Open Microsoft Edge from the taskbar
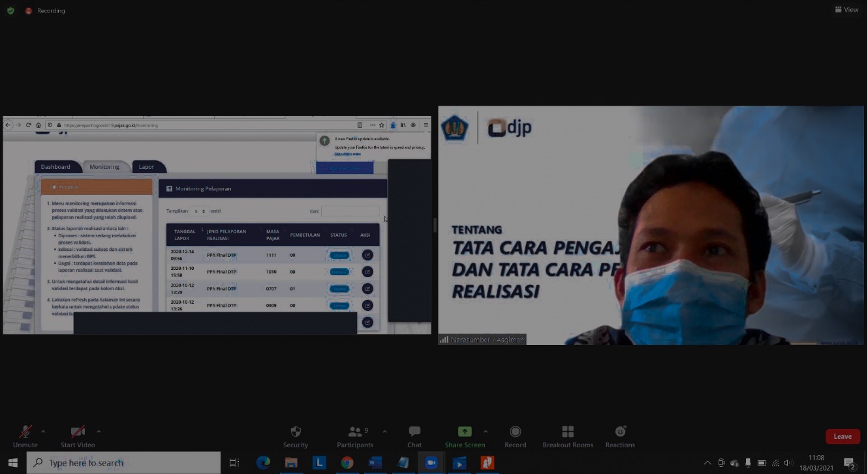This screenshot has height=474, width=868. coord(263,463)
